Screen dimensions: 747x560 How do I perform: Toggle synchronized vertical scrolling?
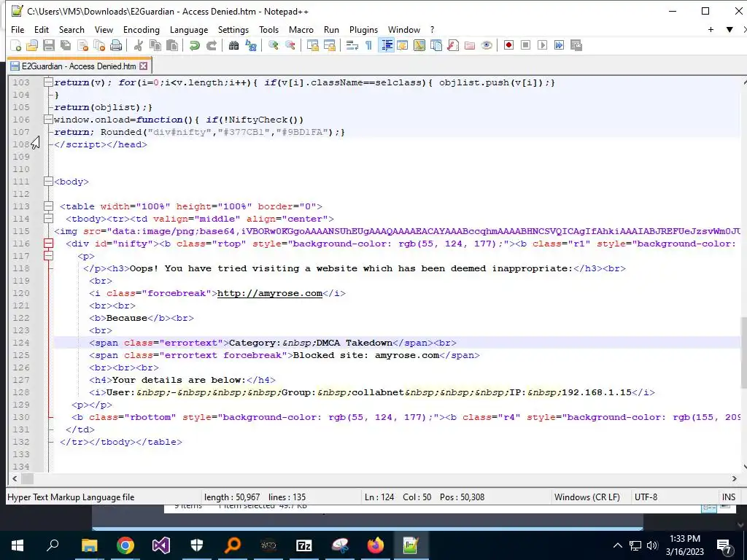pyautogui.click(x=312, y=45)
